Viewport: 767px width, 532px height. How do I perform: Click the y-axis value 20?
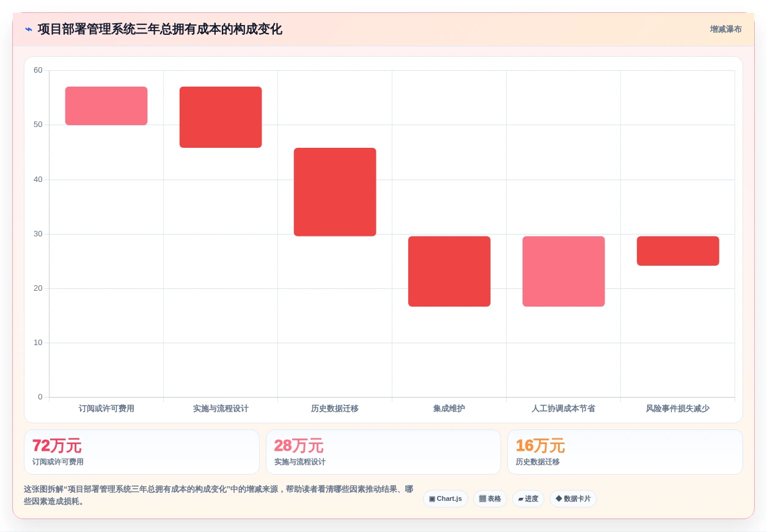[38, 288]
